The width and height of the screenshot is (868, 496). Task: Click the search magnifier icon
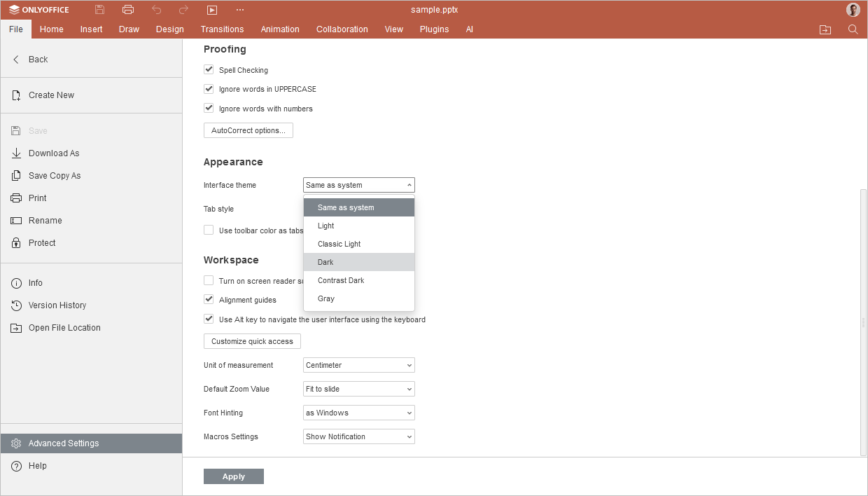pos(853,29)
